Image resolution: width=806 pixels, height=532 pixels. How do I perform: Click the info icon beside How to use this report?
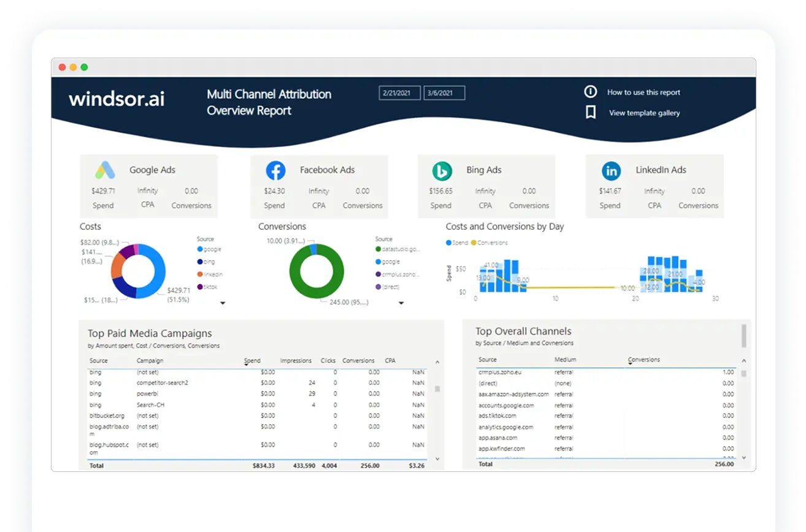pyautogui.click(x=590, y=91)
